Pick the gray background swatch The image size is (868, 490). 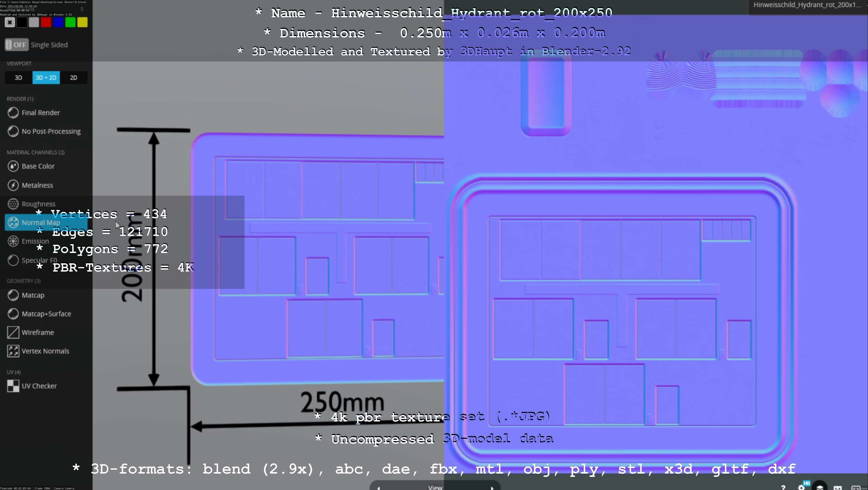pos(34,22)
